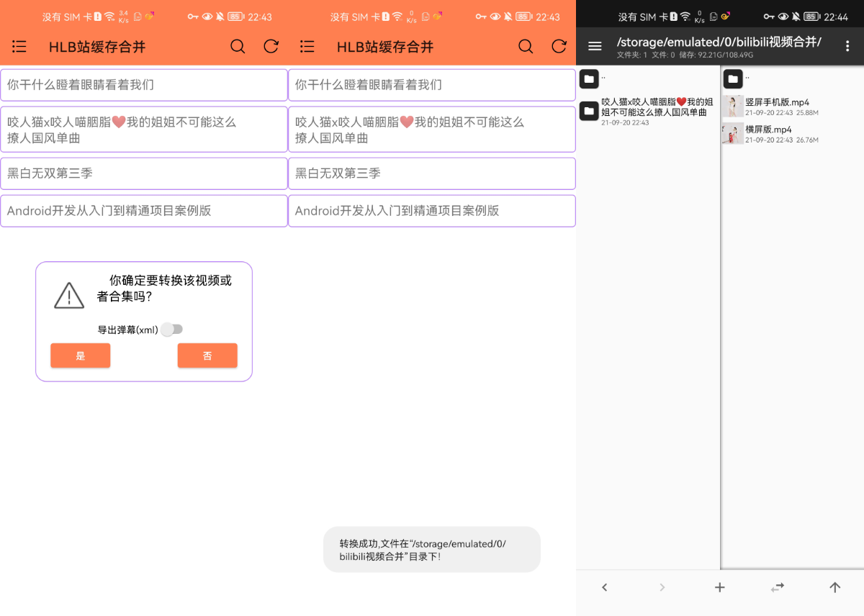Tap the 转换成功 toast message
Image resolution: width=864 pixels, height=616 pixels.
[x=432, y=550]
